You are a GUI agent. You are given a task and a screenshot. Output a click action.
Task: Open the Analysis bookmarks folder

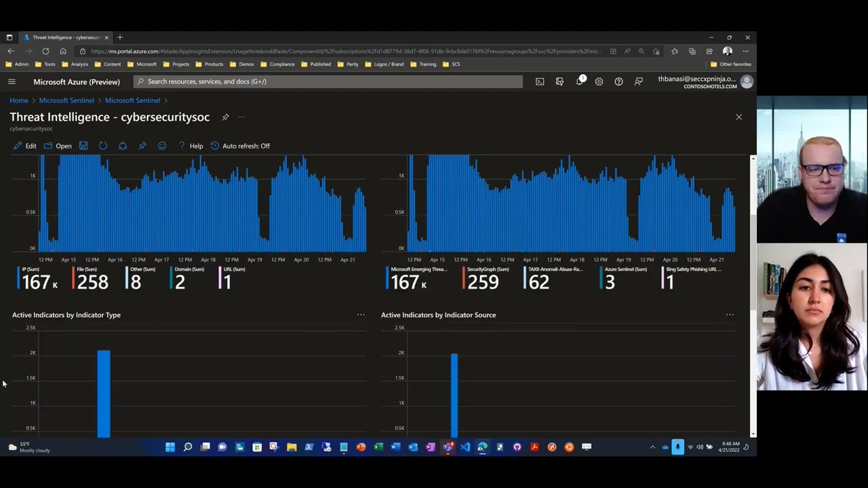click(x=75, y=64)
